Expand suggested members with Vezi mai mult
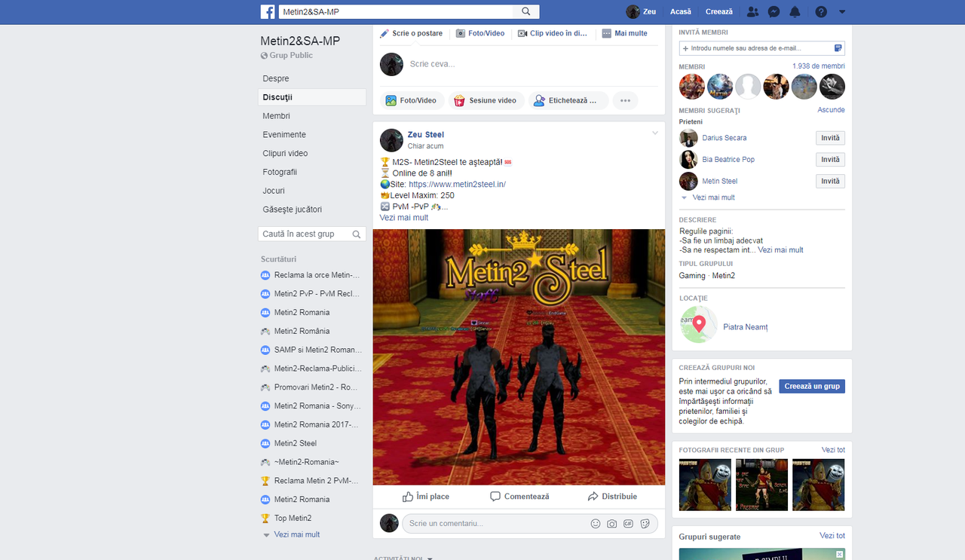Viewport: 965px width, 560px height. click(712, 197)
